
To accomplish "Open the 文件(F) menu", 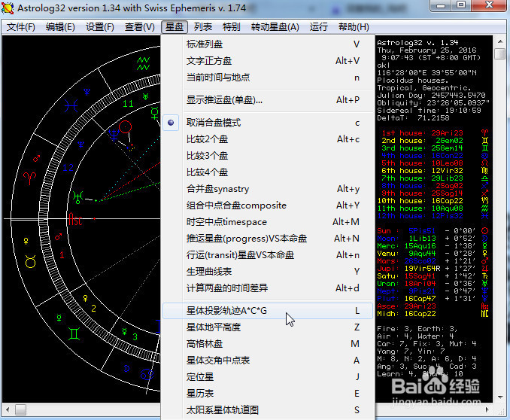I will pyautogui.click(x=21, y=27).
